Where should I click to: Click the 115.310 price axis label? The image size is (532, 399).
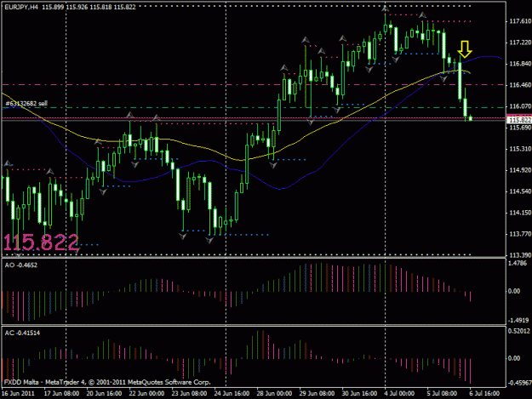(520, 149)
